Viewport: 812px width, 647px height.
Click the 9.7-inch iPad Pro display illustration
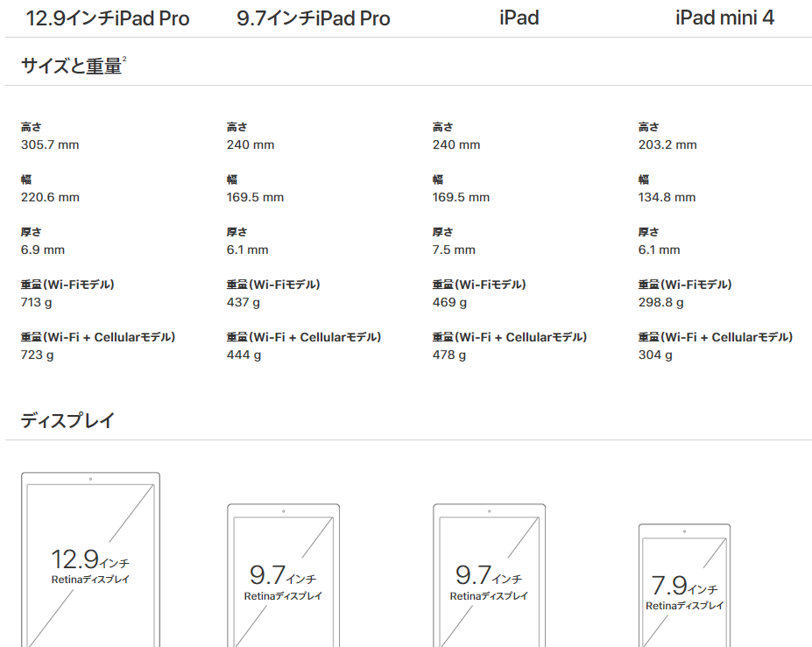click(x=283, y=575)
